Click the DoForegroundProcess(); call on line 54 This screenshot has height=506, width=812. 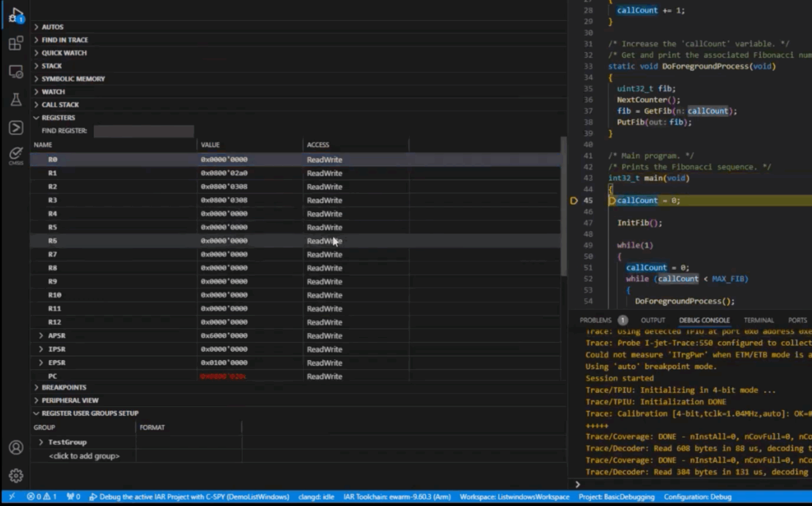tap(685, 301)
